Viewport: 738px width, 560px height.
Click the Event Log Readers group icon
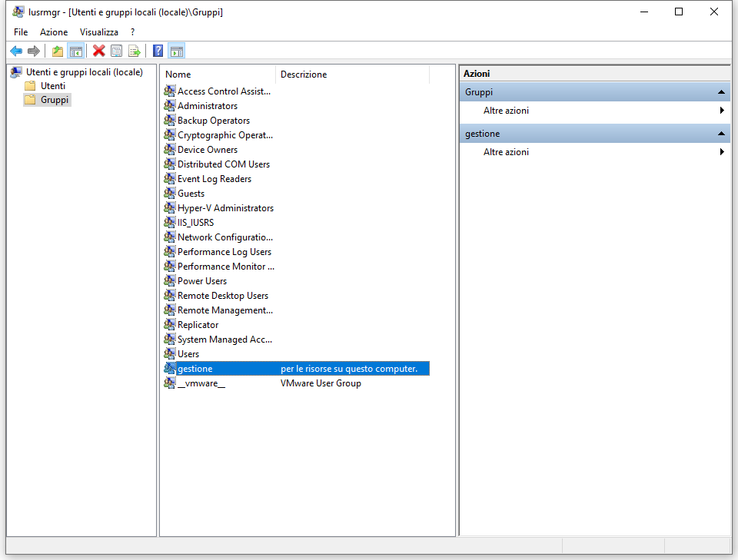[169, 178]
